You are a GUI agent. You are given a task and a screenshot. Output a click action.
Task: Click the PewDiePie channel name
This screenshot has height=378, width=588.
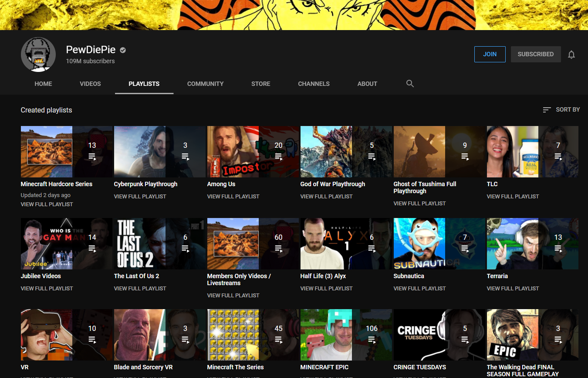(91, 50)
